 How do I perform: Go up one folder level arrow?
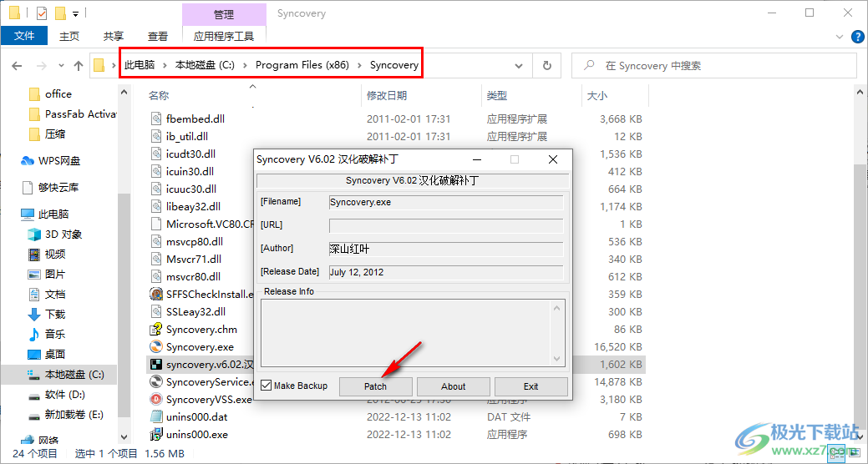click(x=78, y=66)
